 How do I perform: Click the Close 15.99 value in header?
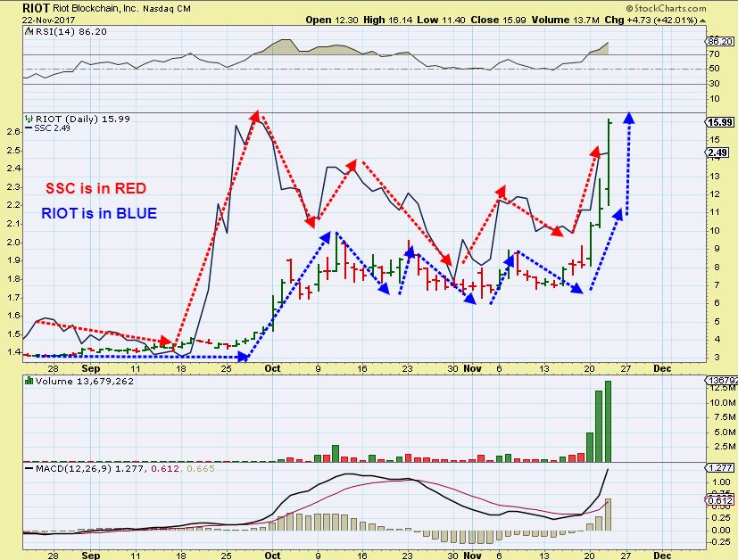point(499,21)
